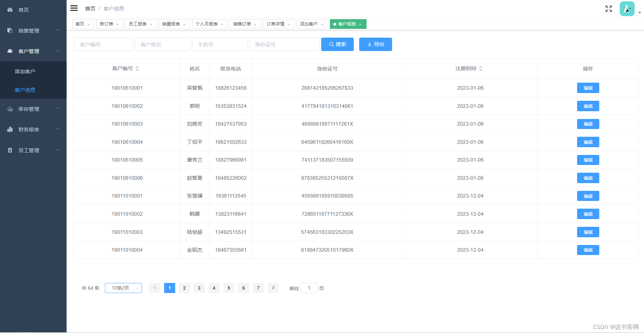Viewport: 644px width, 333px height.
Task: Close the active 客户信息 tab
Action: [360, 24]
